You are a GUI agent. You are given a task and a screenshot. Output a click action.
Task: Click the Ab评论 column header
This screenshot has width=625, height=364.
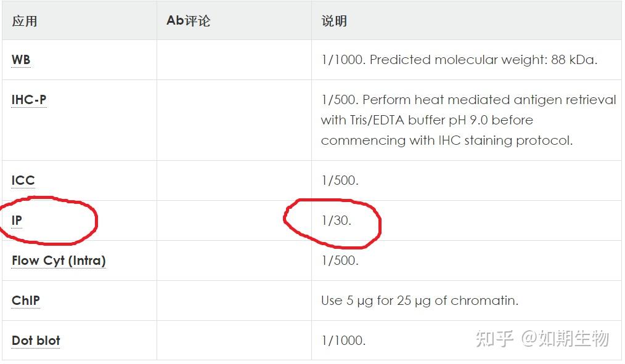pyautogui.click(x=188, y=21)
